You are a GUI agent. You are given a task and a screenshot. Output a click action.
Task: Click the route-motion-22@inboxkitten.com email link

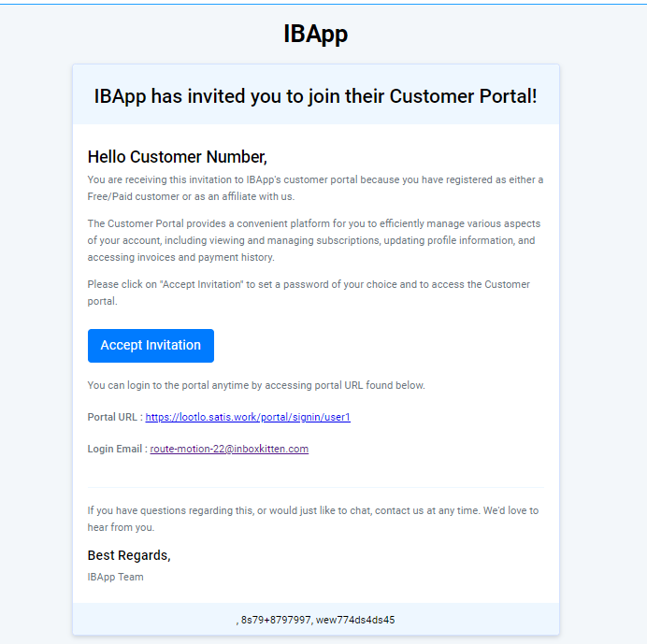pyautogui.click(x=229, y=449)
